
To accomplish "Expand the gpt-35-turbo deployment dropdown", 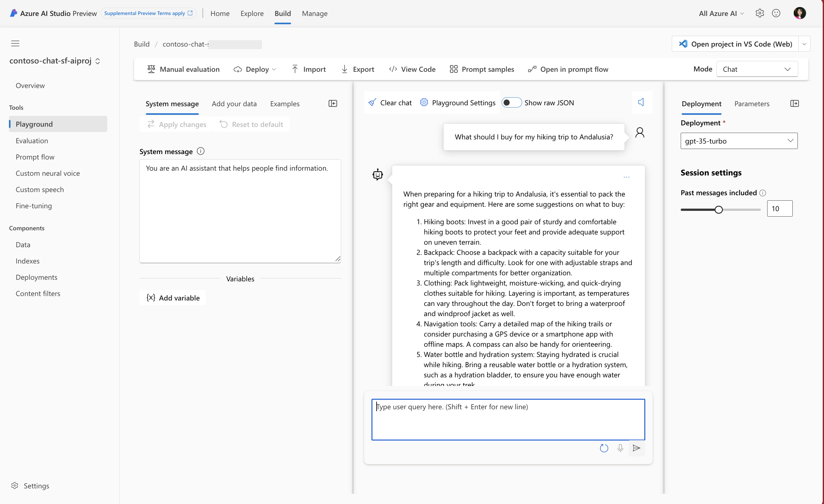I will pyautogui.click(x=739, y=141).
